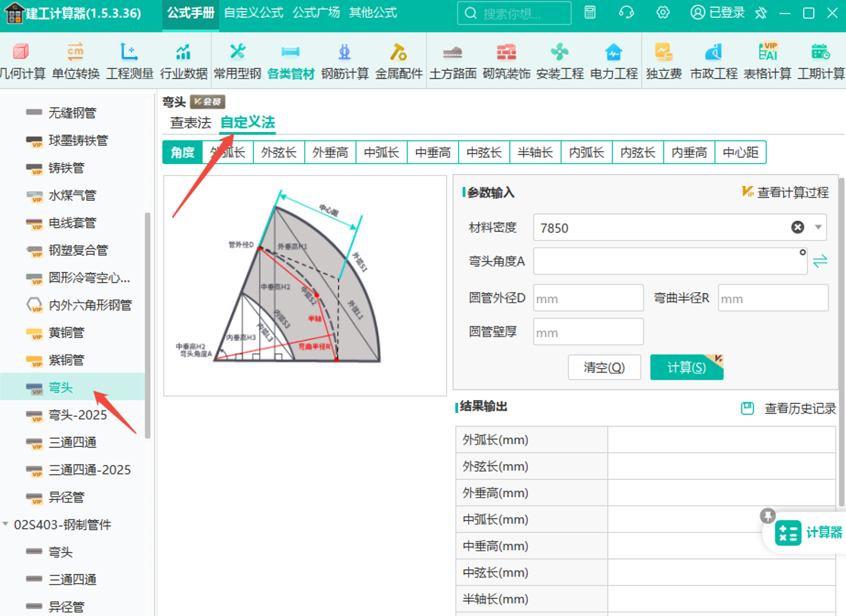Open the 土方路面 category icon

point(452,52)
